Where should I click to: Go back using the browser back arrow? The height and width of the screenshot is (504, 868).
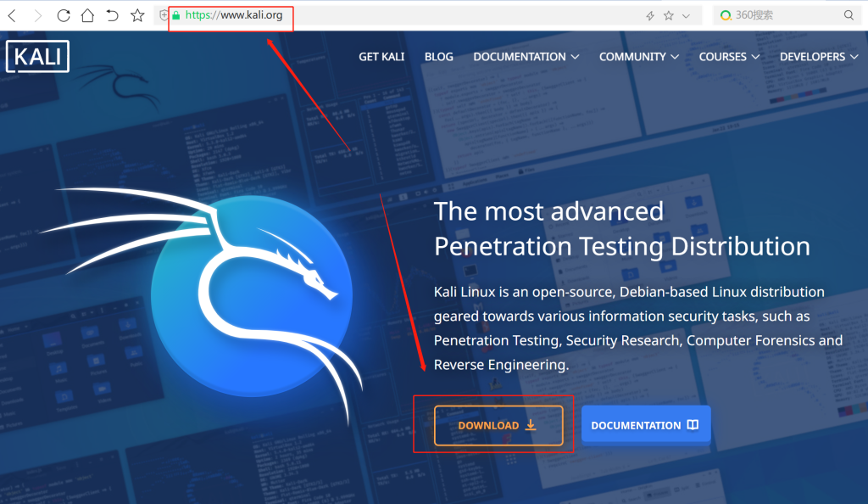tap(12, 15)
